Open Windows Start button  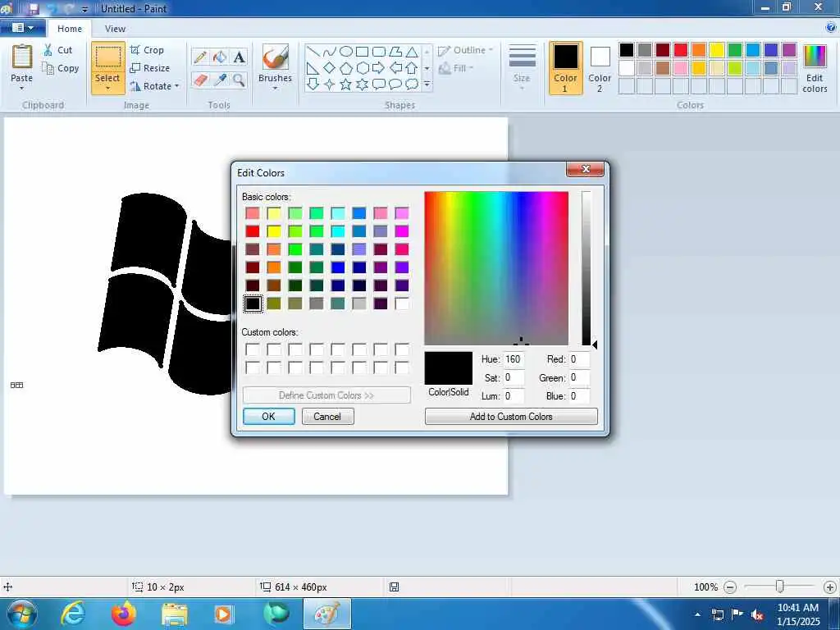coord(22,614)
